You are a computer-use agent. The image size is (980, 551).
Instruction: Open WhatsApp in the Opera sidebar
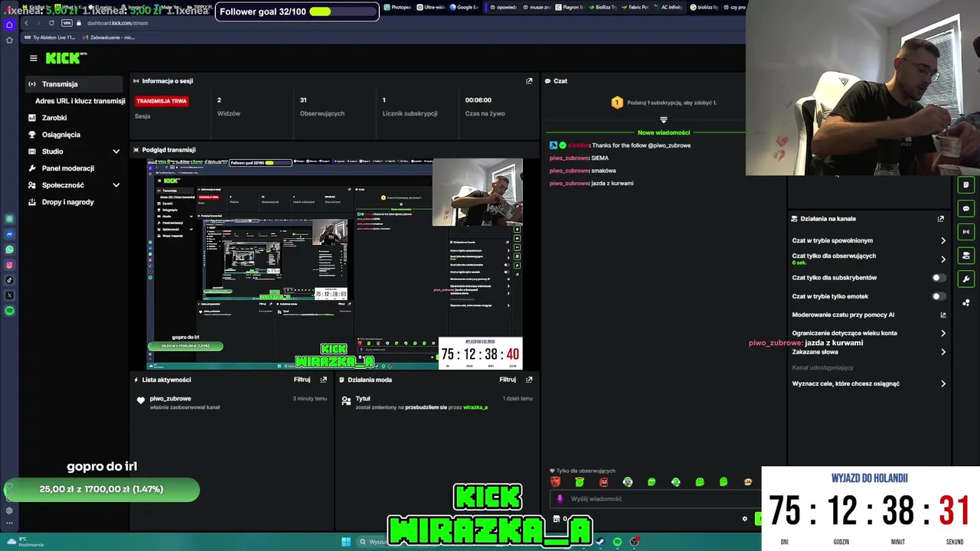pos(9,249)
